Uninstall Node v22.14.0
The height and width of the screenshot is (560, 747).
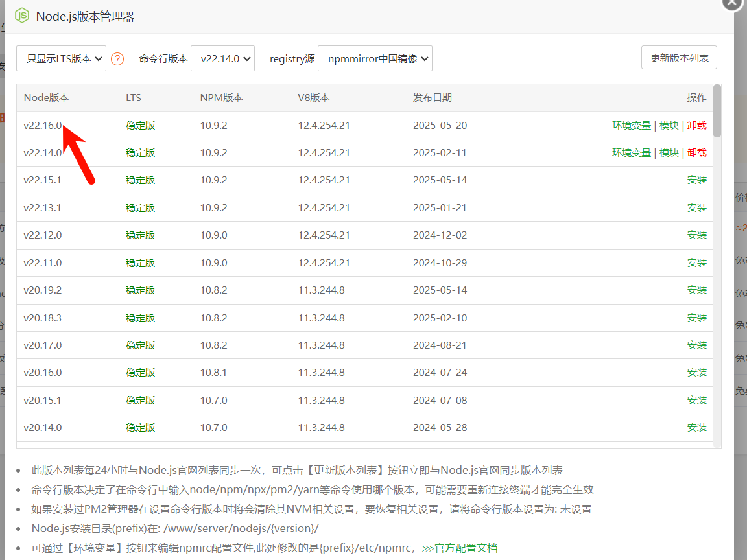(x=696, y=152)
